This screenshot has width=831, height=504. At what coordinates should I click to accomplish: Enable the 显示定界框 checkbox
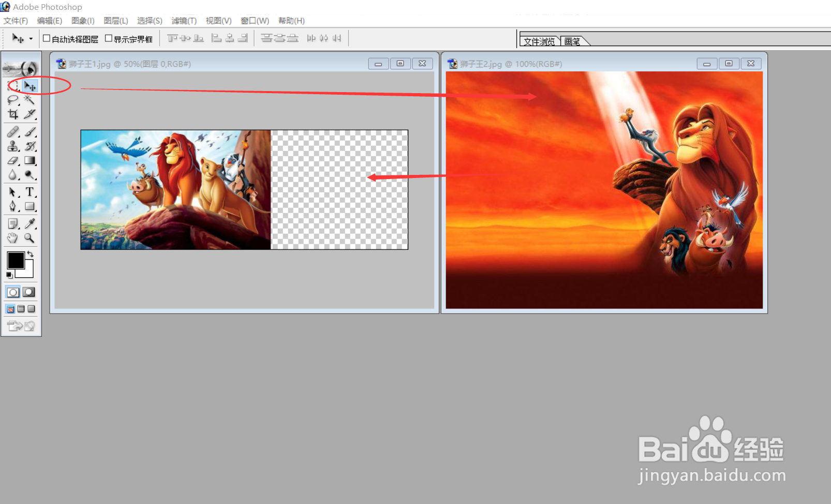109,38
